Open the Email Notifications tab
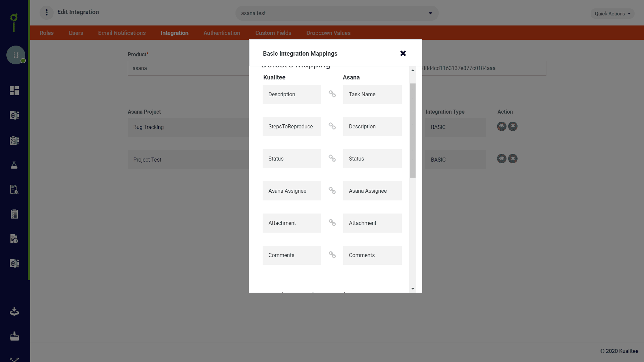 point(122,33)
